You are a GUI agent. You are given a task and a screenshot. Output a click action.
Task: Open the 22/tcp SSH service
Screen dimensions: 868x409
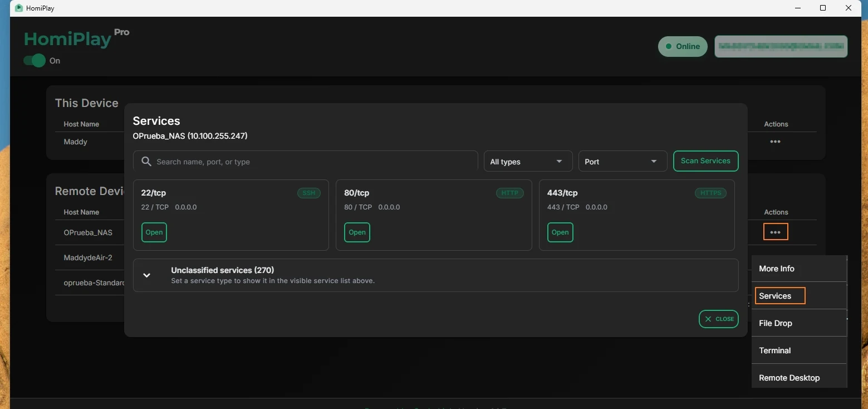tap(154, 232)
